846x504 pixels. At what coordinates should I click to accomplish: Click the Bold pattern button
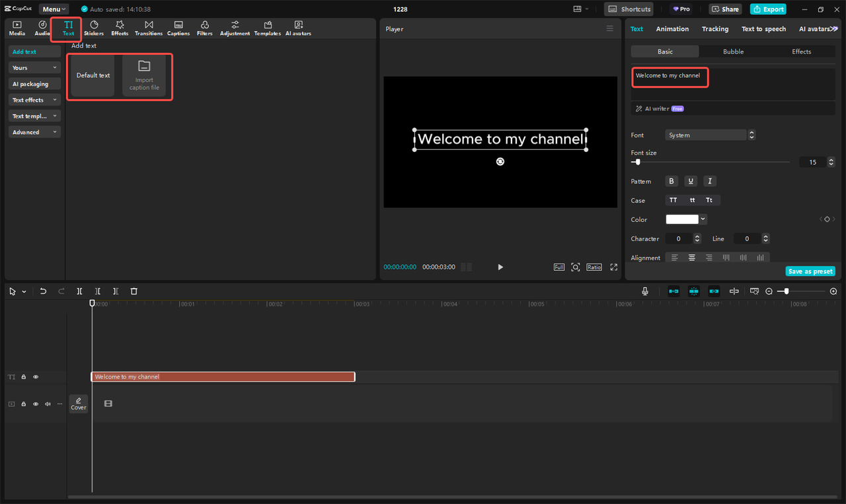pyautogui.click(x=672, y=181)
